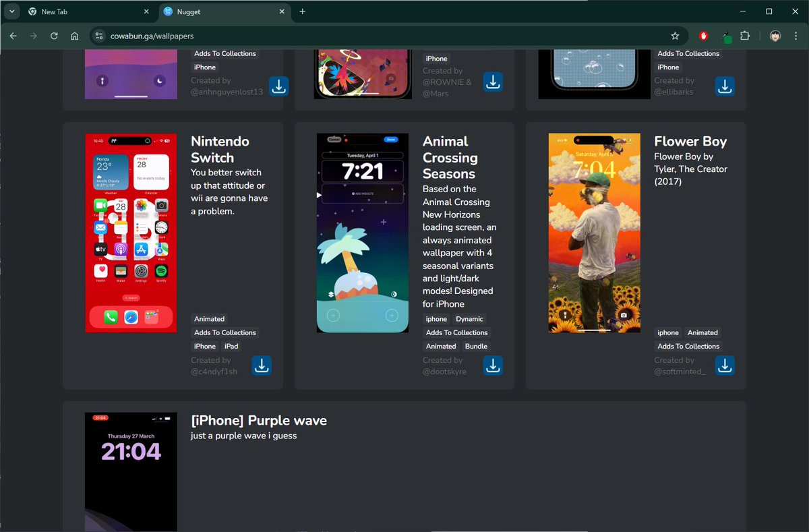Minimize the Chrome window
This screenshot has width=809, height=532.
tap(742, 11)
